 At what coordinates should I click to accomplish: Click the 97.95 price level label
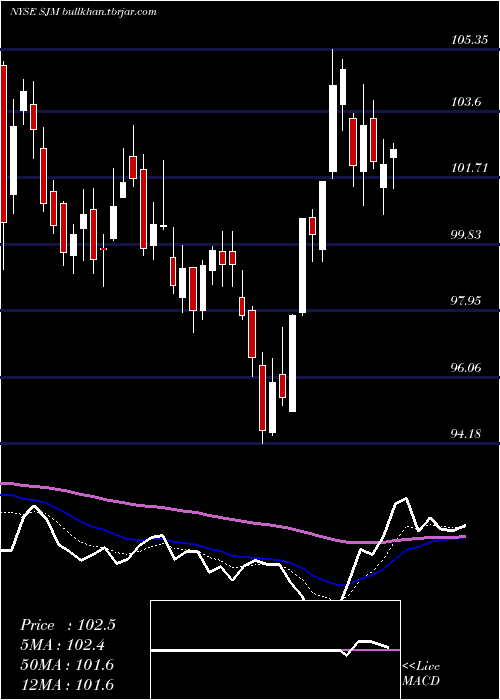tap(467, 300)
